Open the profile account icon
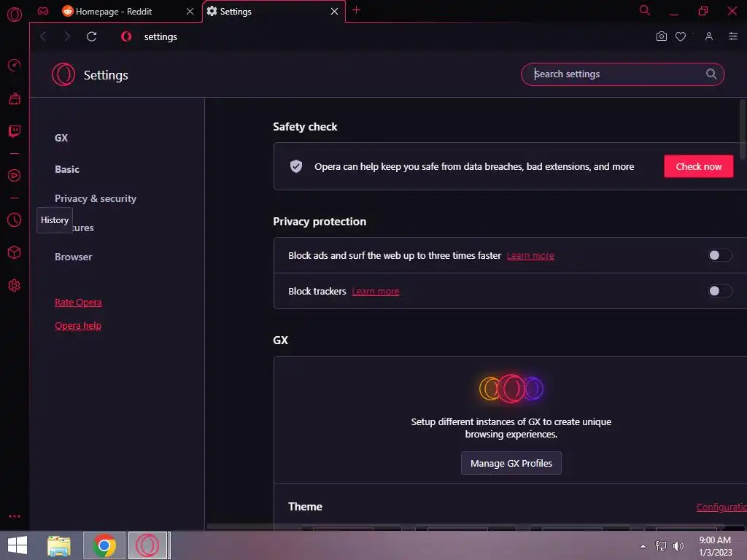Viewport: 747px width, 560px height. [709, 36]
